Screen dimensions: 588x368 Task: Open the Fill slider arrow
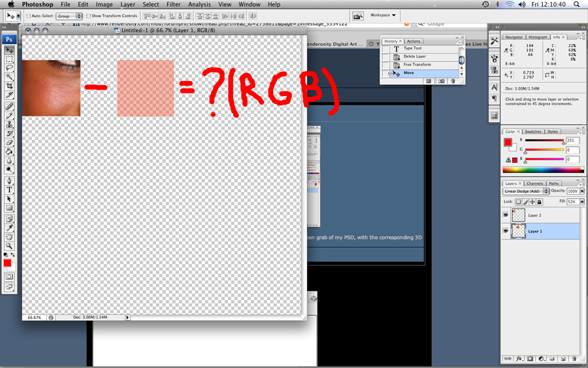pyautogui.click(x=582, y=201)
